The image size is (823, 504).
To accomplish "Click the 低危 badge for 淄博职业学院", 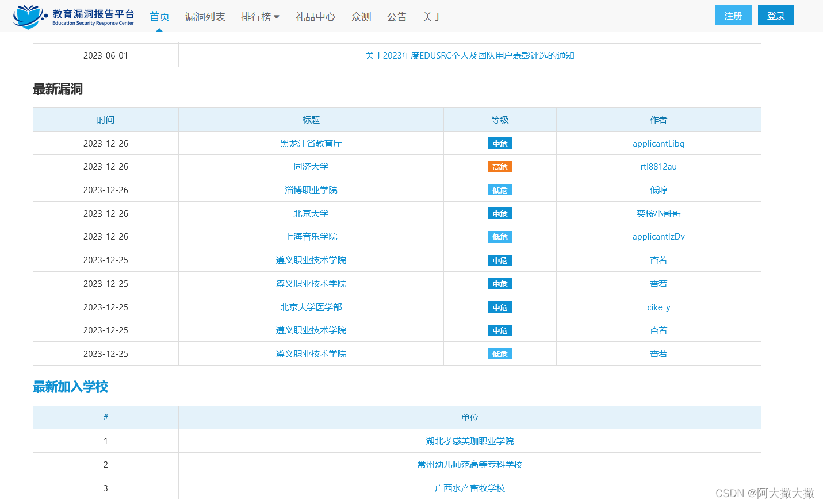I will (500, 190).
